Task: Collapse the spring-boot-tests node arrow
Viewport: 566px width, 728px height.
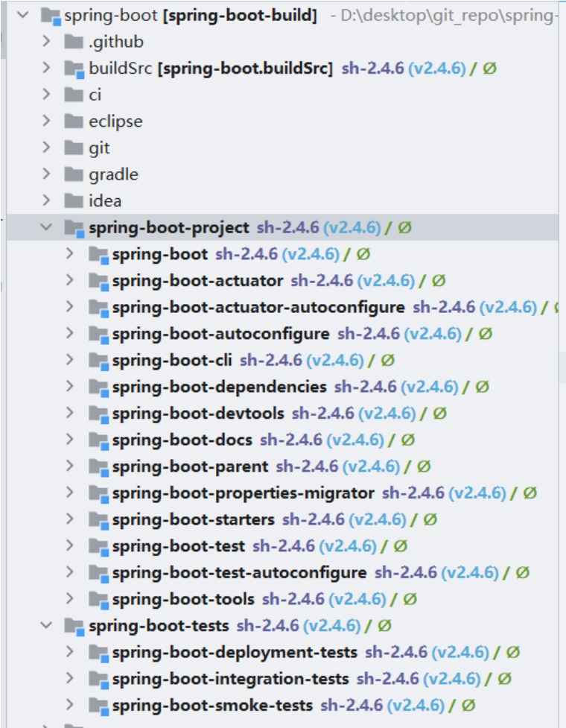Action: [46, 625]
